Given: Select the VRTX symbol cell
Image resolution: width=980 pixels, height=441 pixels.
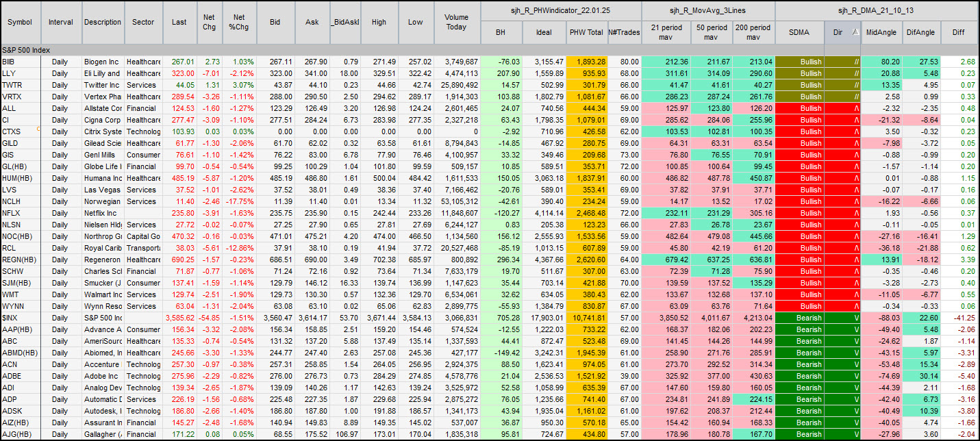Looking at the screenshot, I should point(21,97).
